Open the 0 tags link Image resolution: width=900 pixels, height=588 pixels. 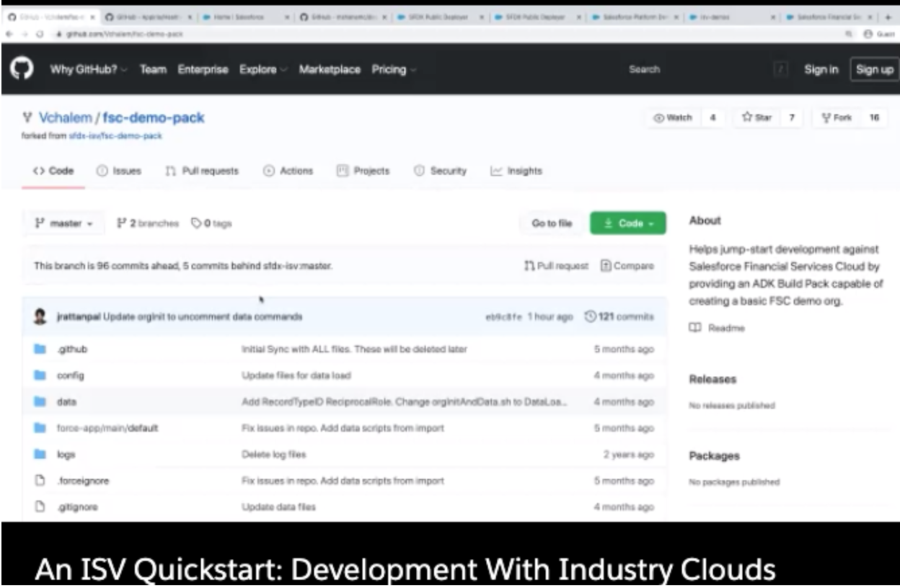coord(211,223)
